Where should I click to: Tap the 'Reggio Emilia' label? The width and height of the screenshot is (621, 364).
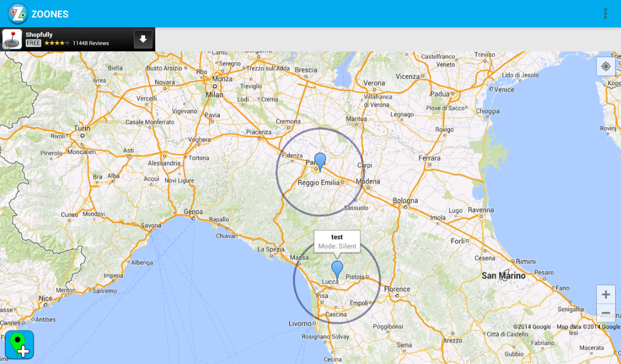pyautogui.click(x=319, y=182)
